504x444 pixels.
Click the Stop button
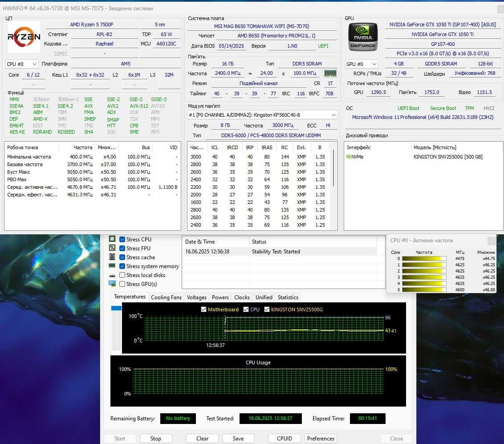[156, 439]
